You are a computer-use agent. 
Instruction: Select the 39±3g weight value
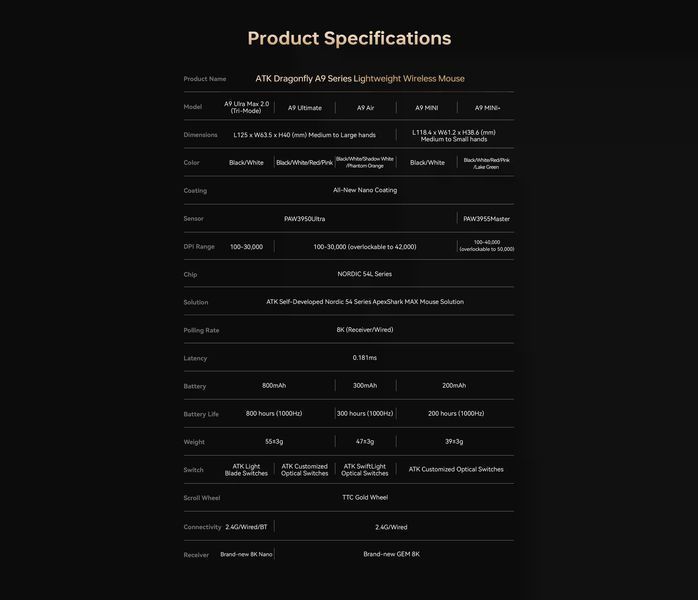coord(454,442)
